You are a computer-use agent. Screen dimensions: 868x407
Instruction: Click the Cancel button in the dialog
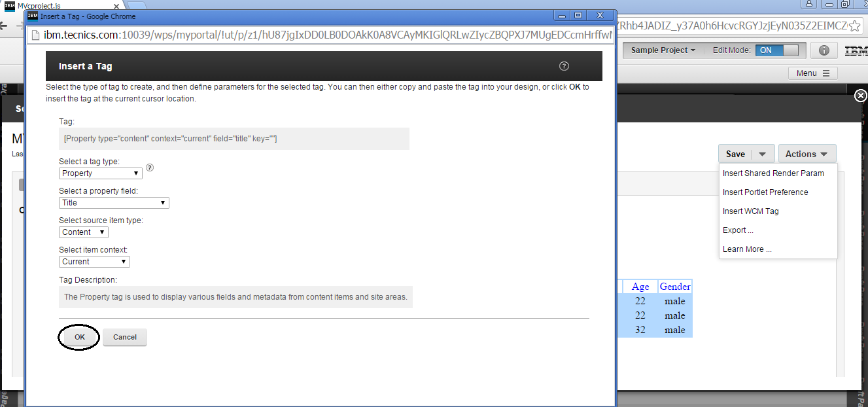click(125, 337)
